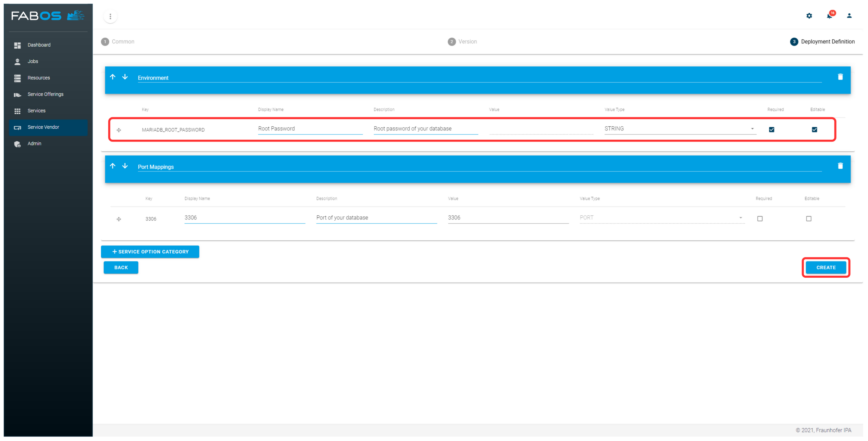Uncheck Required for MARIADB_ROOT_PASSWORD
The width and height of the screenshot is (868, 441).
click(x=771, y=129)
